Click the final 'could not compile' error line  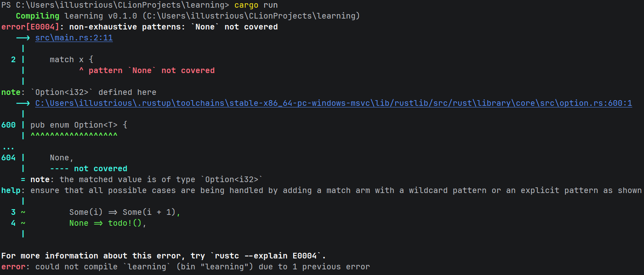[x=186, y=267]
